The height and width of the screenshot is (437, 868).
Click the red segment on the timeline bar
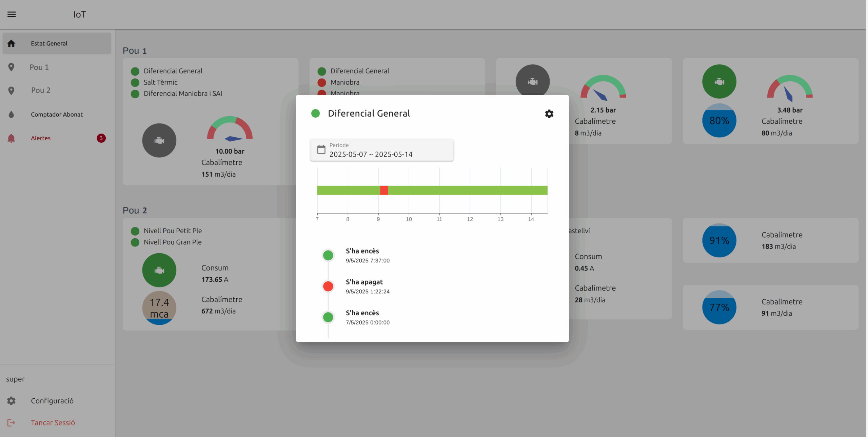pyautogui.click(x=384, y=190)
